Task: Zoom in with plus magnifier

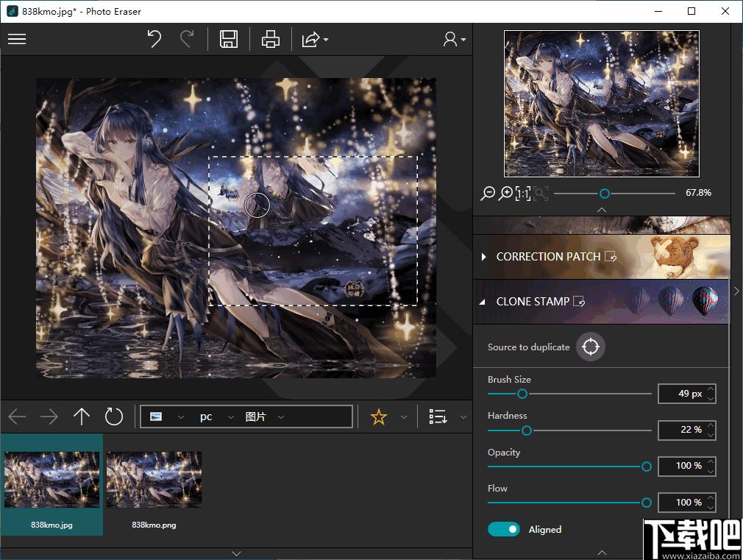Action: click(505, 193)
